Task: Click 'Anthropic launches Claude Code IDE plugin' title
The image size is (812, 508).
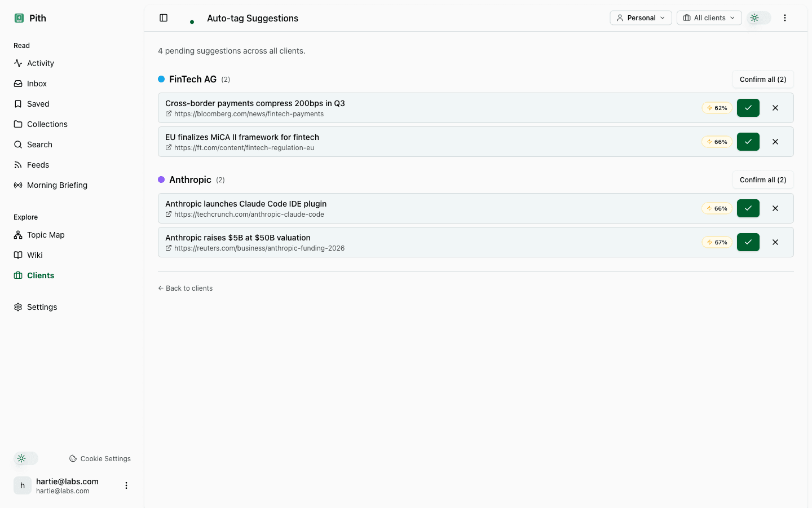Action: [246, 204]
